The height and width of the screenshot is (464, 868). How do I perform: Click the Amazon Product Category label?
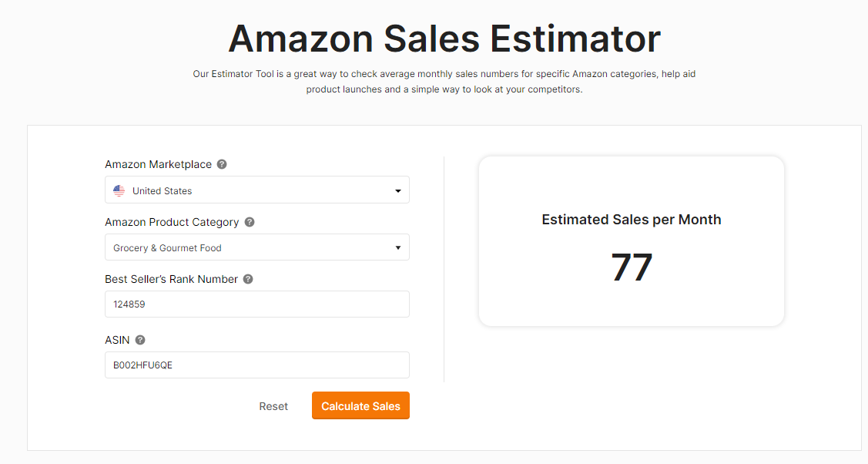[172, 222]
